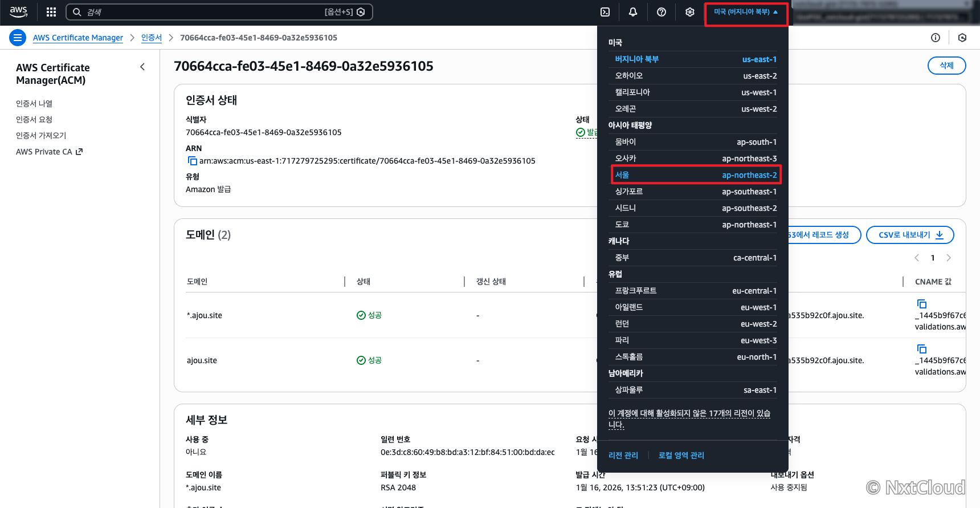
Task: Click the RSA 2048 public key value
Action: pos(398,487)
